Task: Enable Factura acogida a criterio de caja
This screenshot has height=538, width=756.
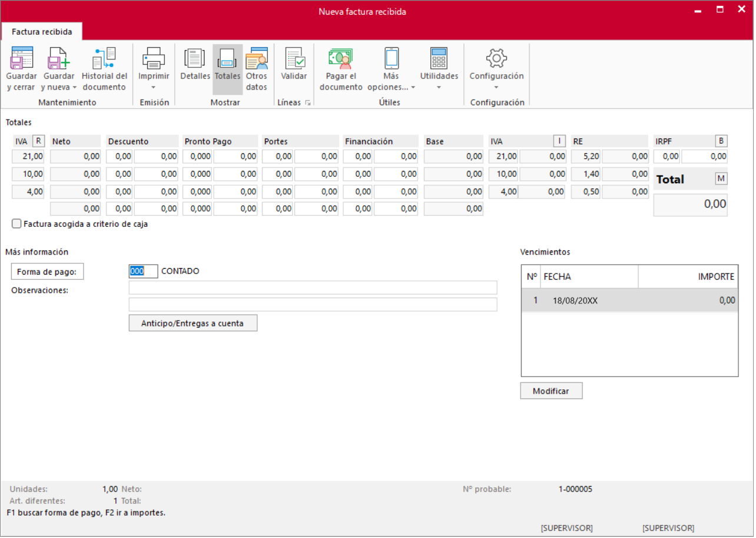Action: (16, 224)
